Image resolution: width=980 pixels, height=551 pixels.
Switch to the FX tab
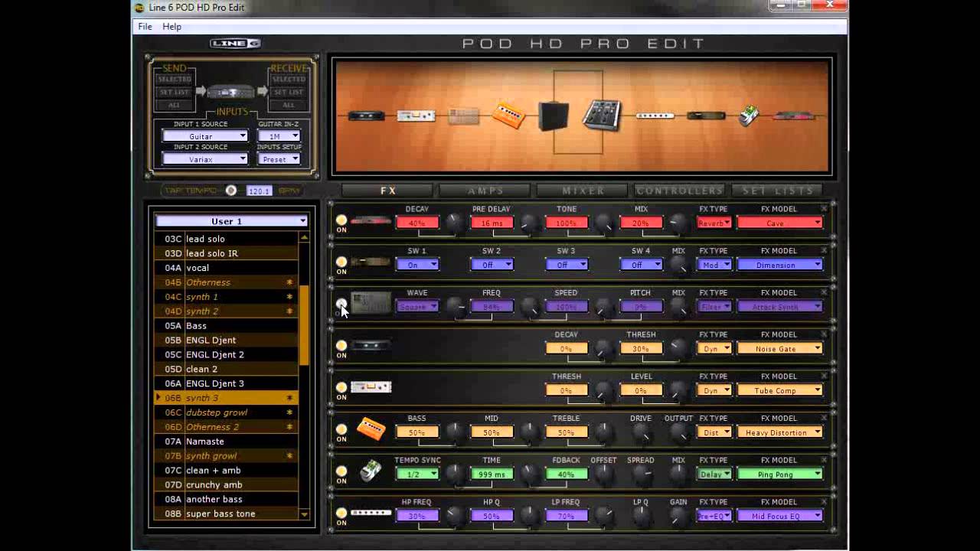click(x=388, y=191)
